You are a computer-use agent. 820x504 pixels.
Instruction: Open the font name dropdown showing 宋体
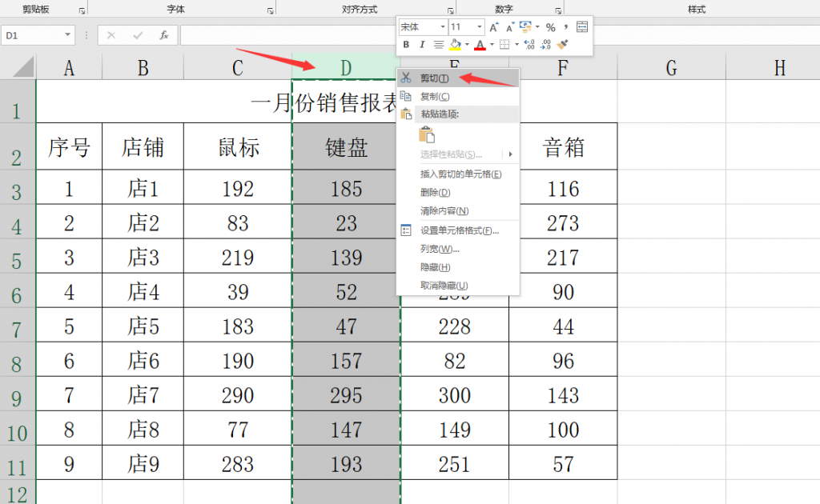[441, 27]
